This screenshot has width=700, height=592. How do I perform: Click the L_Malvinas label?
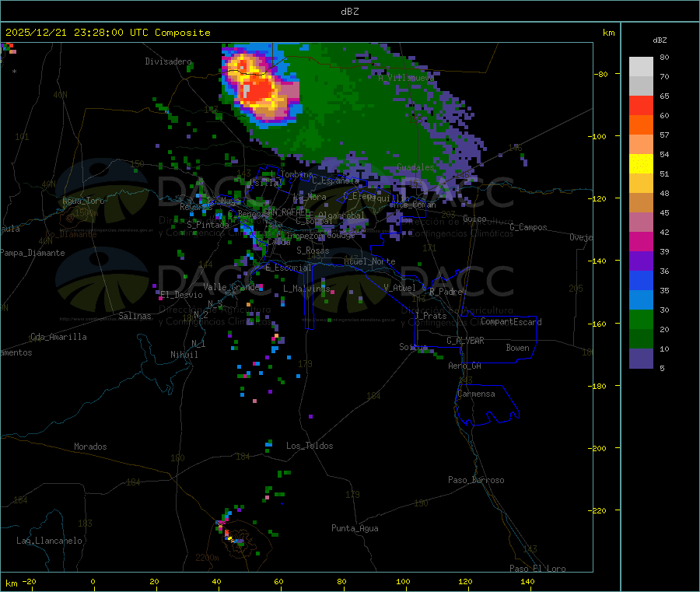pos(306,289)
